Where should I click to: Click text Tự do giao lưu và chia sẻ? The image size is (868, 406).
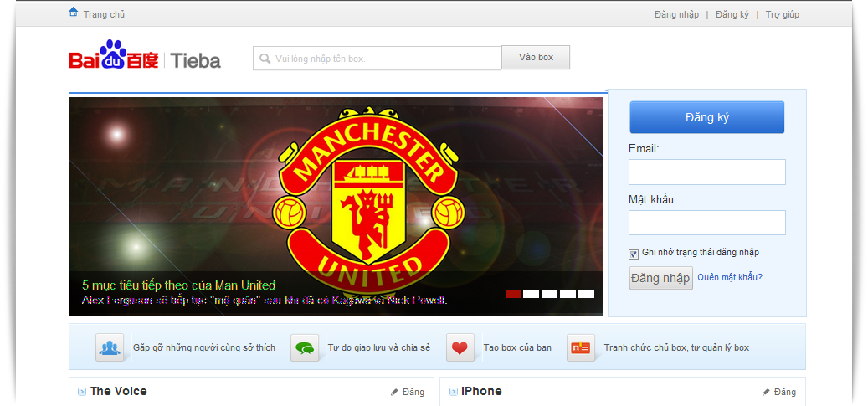[x=378, y=348]
